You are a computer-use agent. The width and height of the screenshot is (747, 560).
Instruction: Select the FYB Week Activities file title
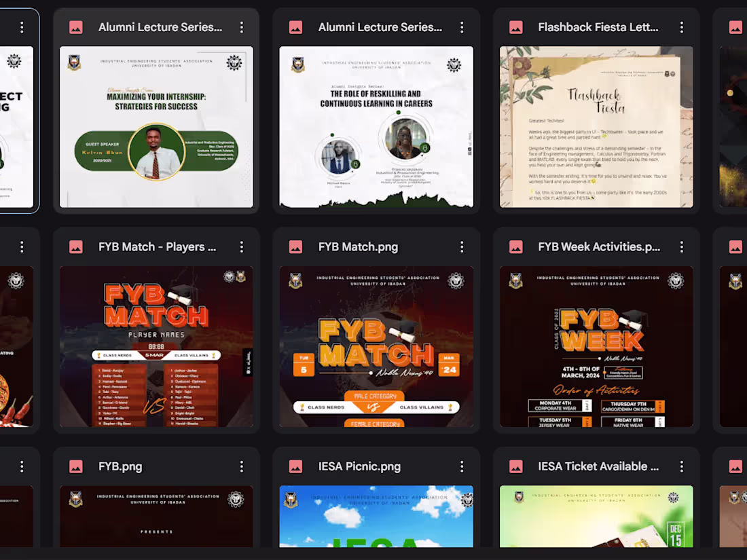pyautogui.click(x=599, y=246)
